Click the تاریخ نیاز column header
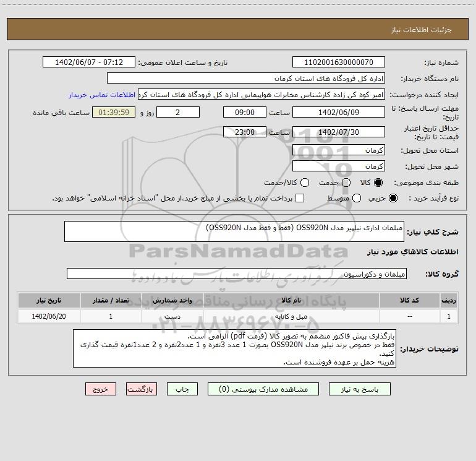Viewport: 476px width, 461px height. (x=49, y=300)
